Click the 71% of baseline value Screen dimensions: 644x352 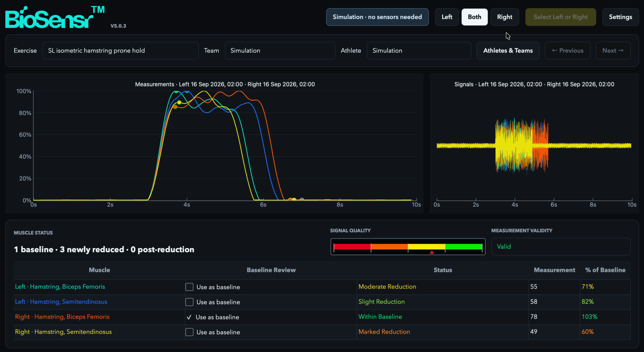click(588, 287)
